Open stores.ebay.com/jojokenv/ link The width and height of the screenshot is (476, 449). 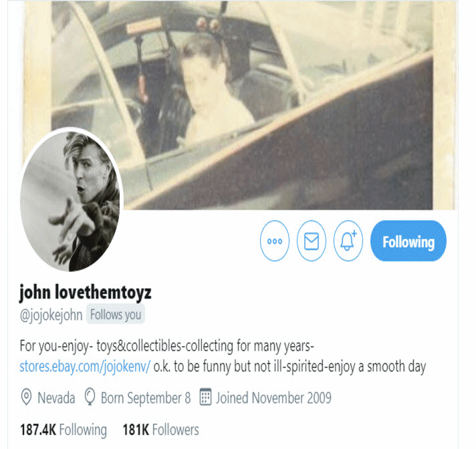85,367
